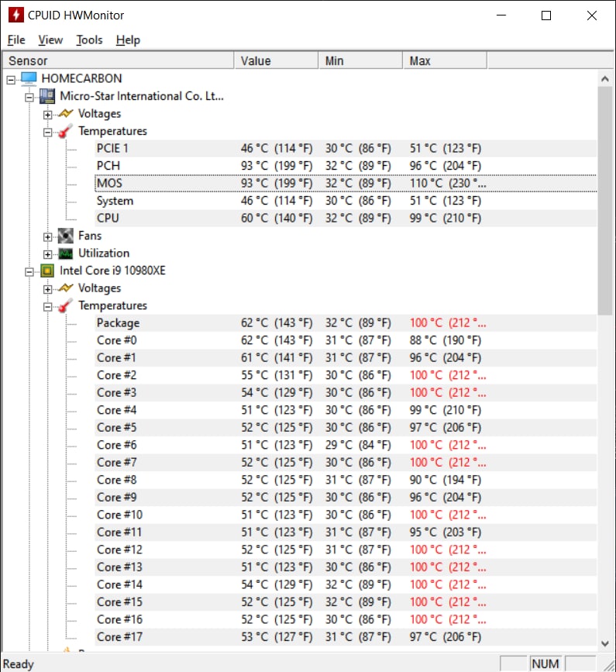The width and height of the screenshot is (616, 672).
Task: Click the HWMonitor lightning app icon
Action: [x=15, y=15]
